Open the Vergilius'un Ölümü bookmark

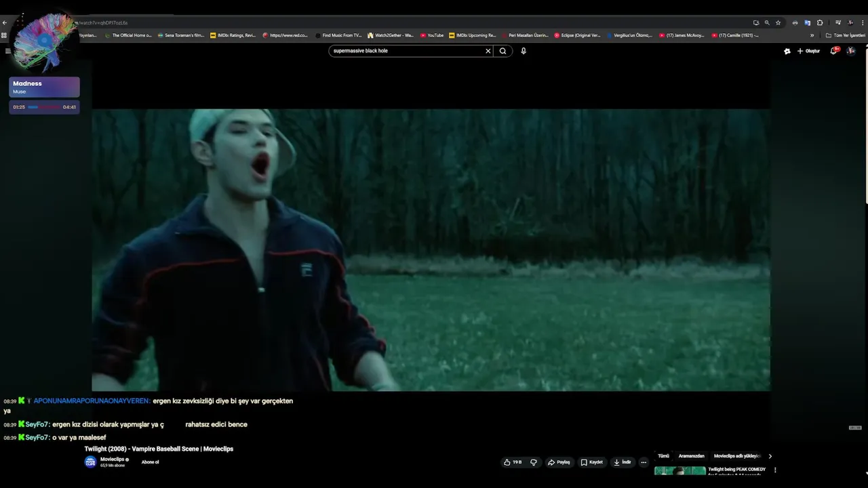tap(629, 35)
